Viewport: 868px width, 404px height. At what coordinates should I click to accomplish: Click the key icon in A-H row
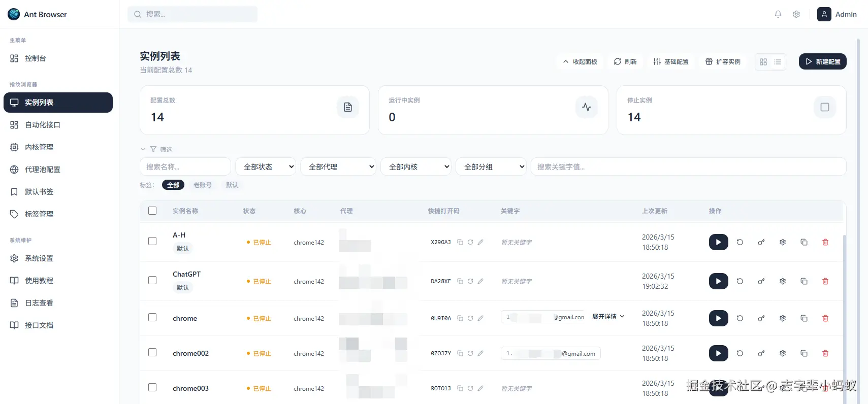[761, 242]
